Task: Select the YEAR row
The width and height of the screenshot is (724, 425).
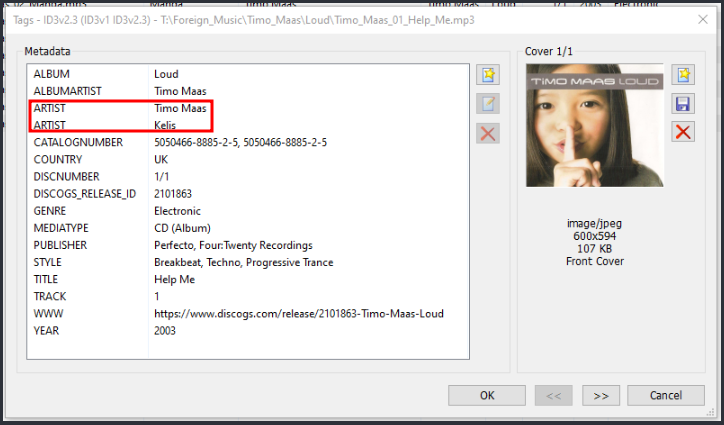Action: coord(248,330)
